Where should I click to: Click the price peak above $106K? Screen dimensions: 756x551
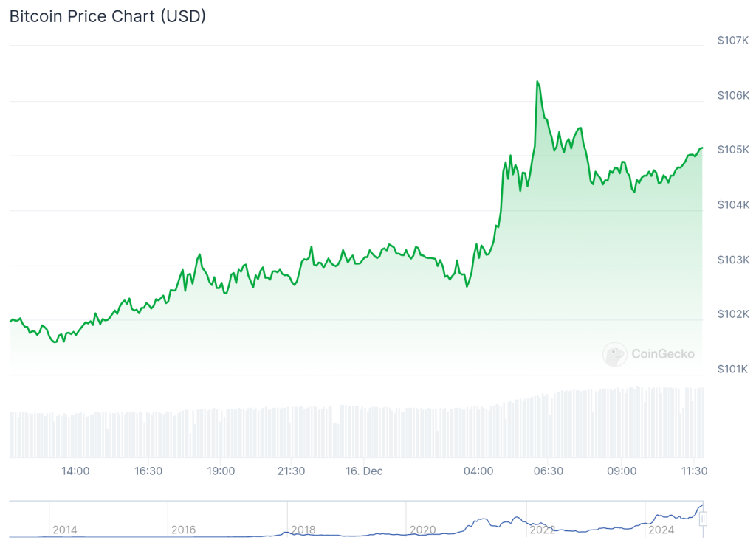tap(537, 82)
